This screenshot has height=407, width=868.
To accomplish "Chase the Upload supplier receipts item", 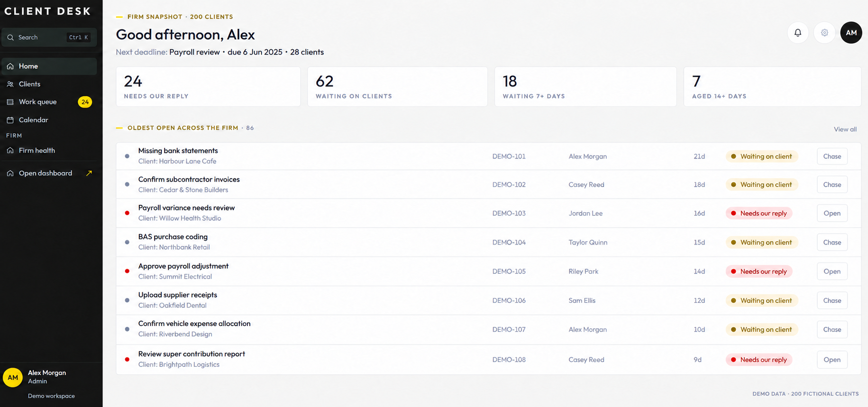I will 832,300.
